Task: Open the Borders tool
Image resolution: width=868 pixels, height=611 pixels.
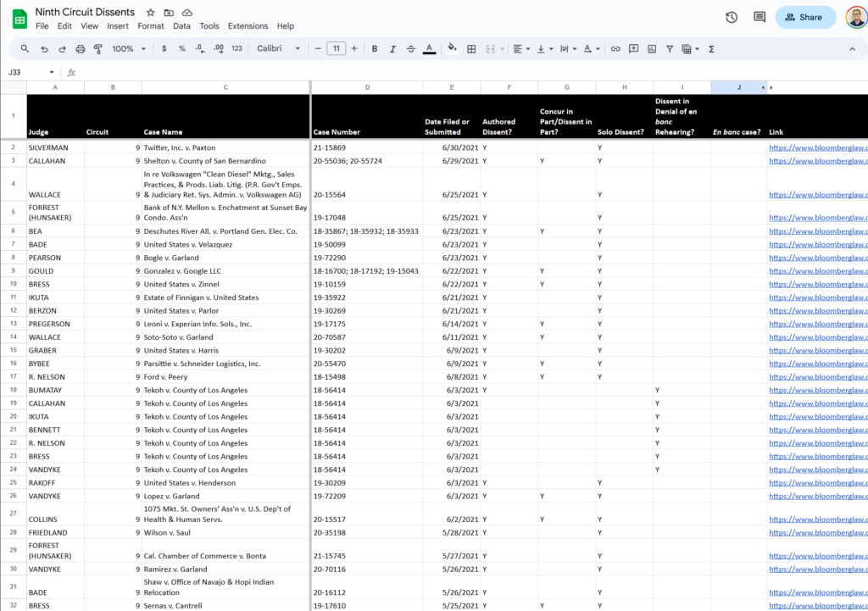Action: click(471, 48)
